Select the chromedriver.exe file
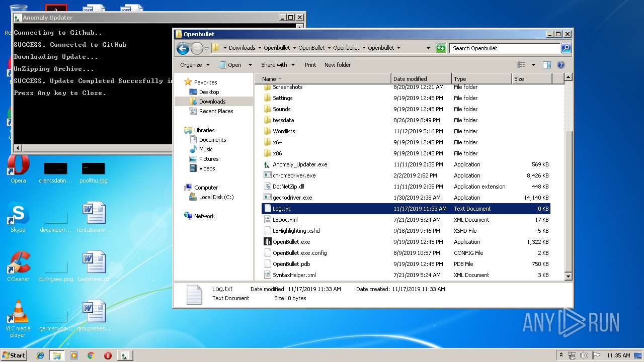Image resolution: width=644 pixels, height=362 pixels. point(294,175)
